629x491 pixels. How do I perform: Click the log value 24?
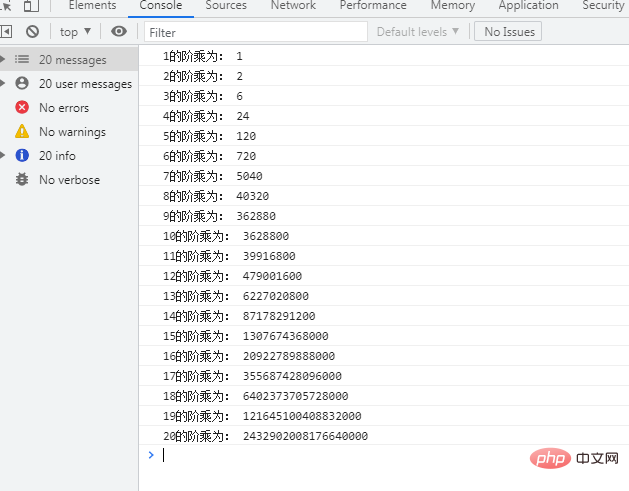243,116
